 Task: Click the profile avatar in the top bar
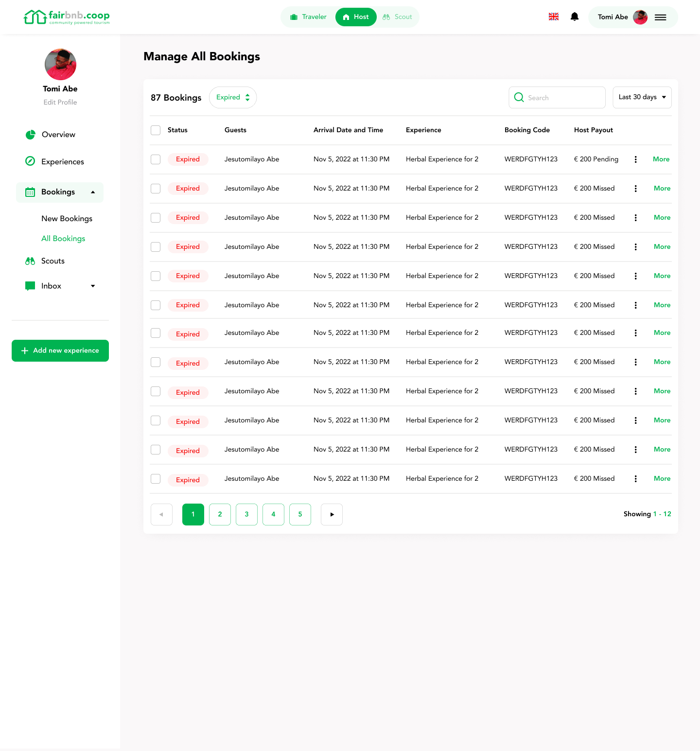click(x=640, y=17)
